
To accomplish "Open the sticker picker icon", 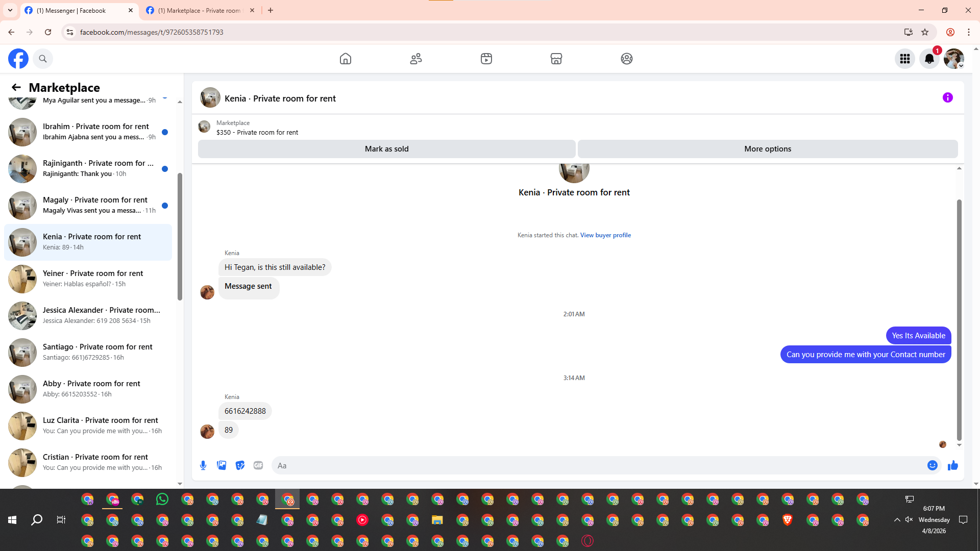I will 240,465.
